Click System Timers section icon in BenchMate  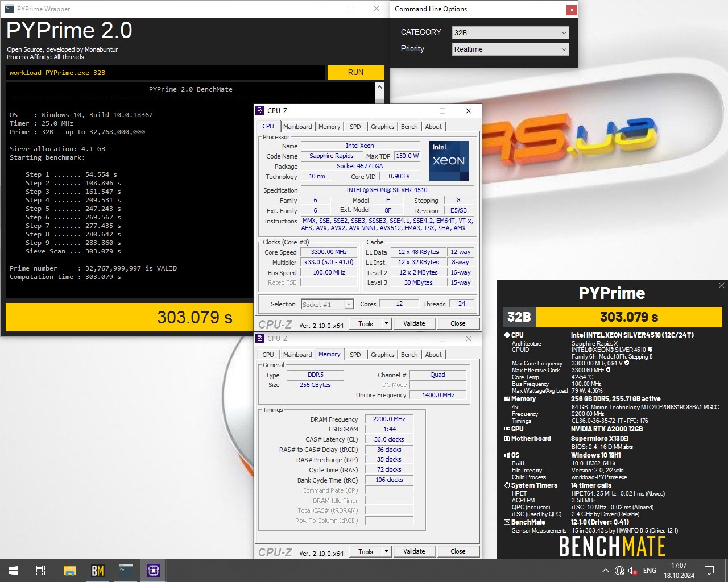(507, 485)
